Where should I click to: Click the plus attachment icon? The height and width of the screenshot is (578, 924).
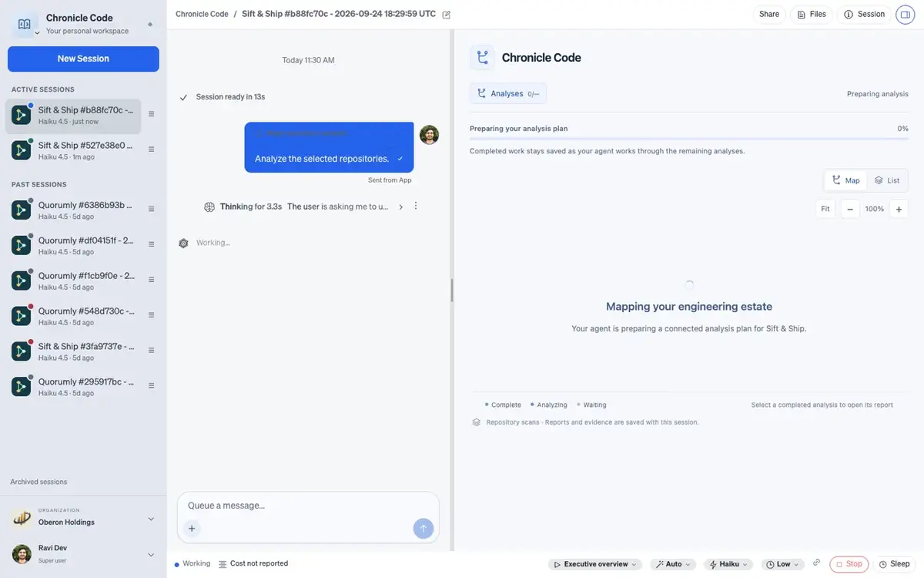192,529
